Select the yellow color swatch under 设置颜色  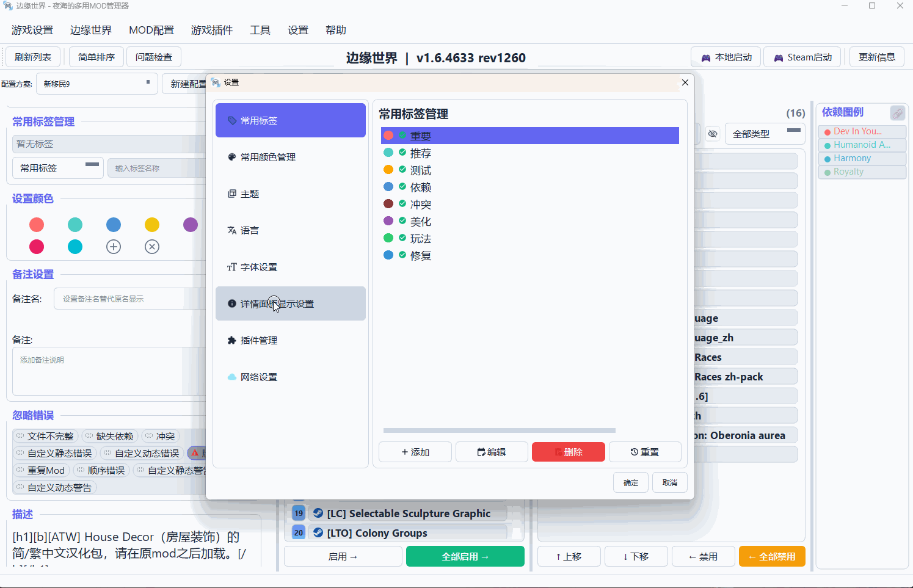[x=152, y=225]
